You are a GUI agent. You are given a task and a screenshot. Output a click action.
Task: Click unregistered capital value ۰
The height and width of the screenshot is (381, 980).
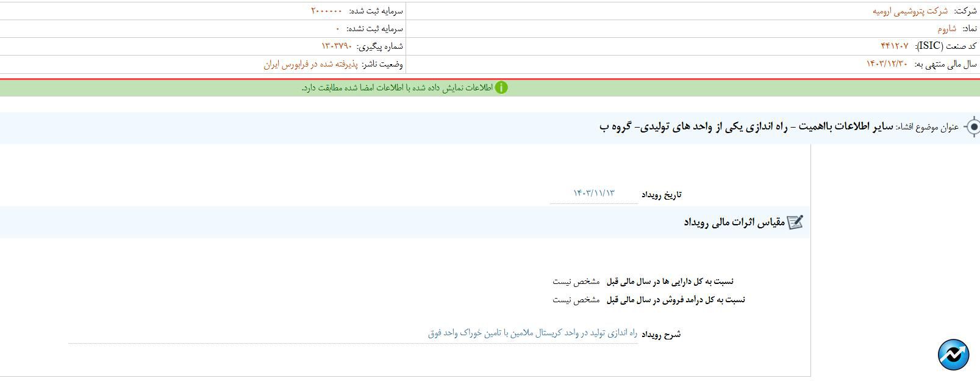click(338, 29)
